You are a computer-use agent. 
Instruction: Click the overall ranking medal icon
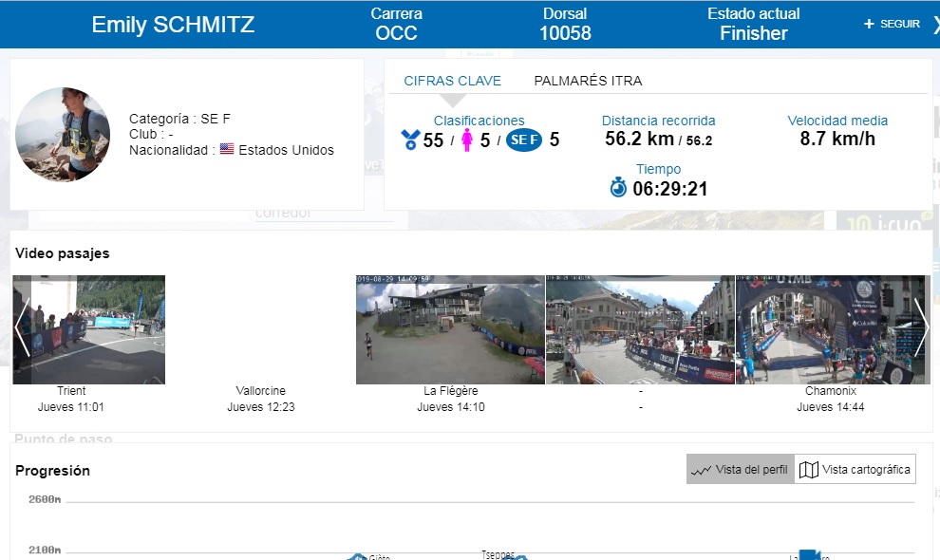pos(410,140)
